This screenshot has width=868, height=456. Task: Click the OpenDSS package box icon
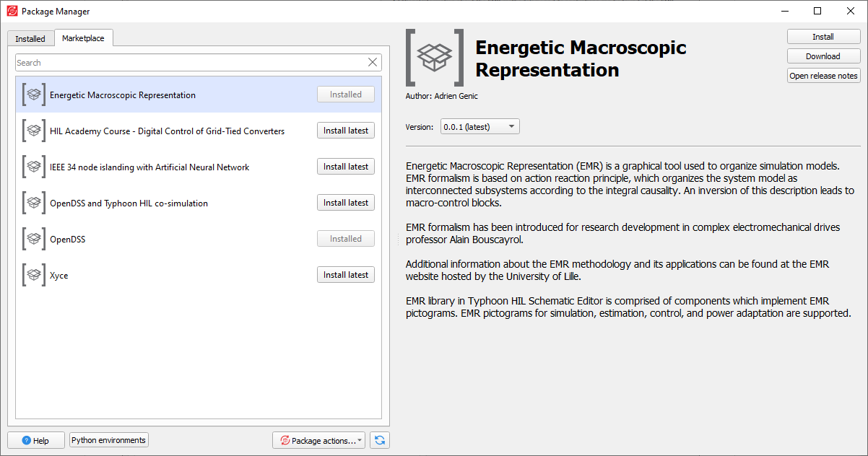[x=32, y=239]
